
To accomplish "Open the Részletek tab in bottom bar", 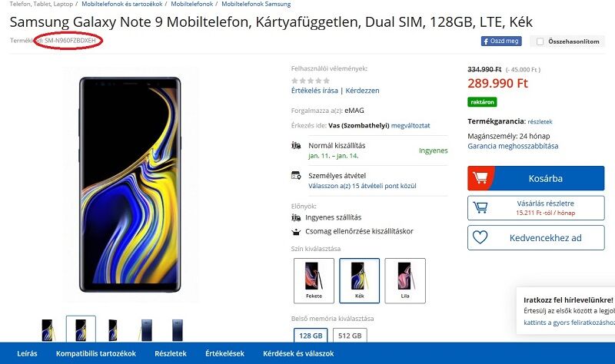I will pyautogui.click(x=171, y=353).
